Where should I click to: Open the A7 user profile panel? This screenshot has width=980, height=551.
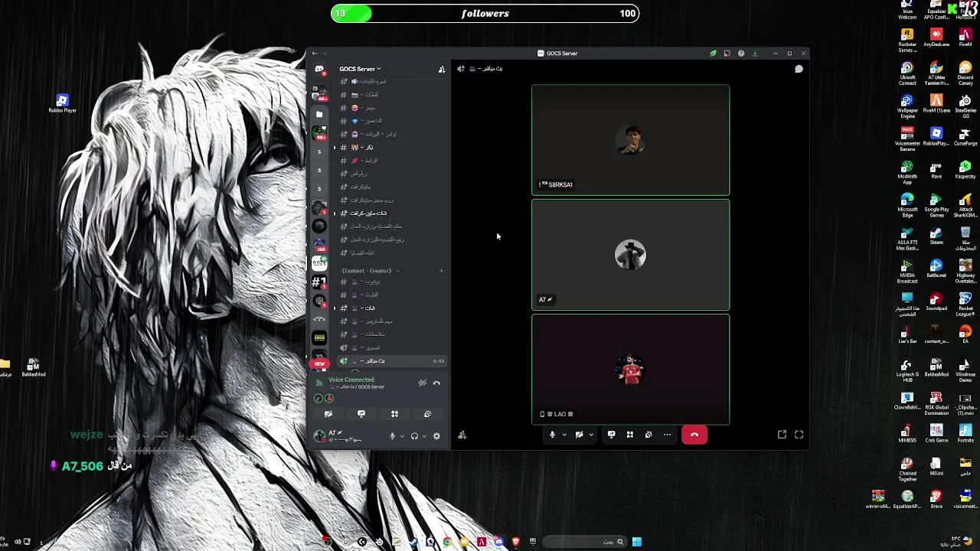coord(337,436)
